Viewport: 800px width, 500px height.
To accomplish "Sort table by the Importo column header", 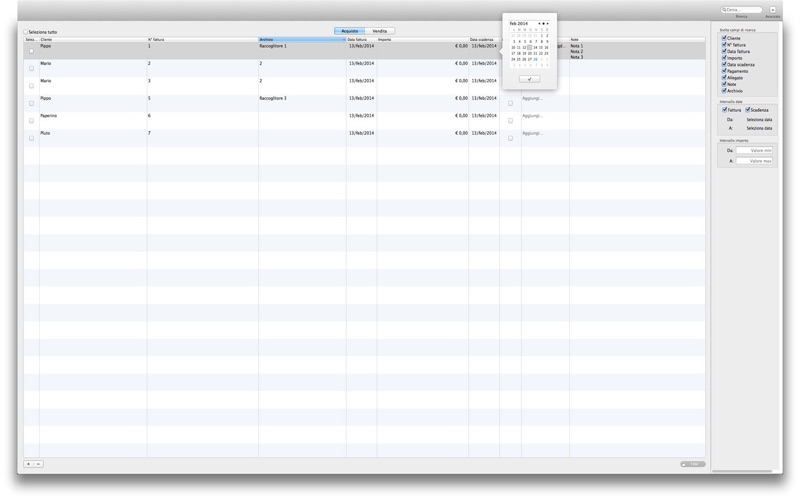I will [x=422, y=39].
